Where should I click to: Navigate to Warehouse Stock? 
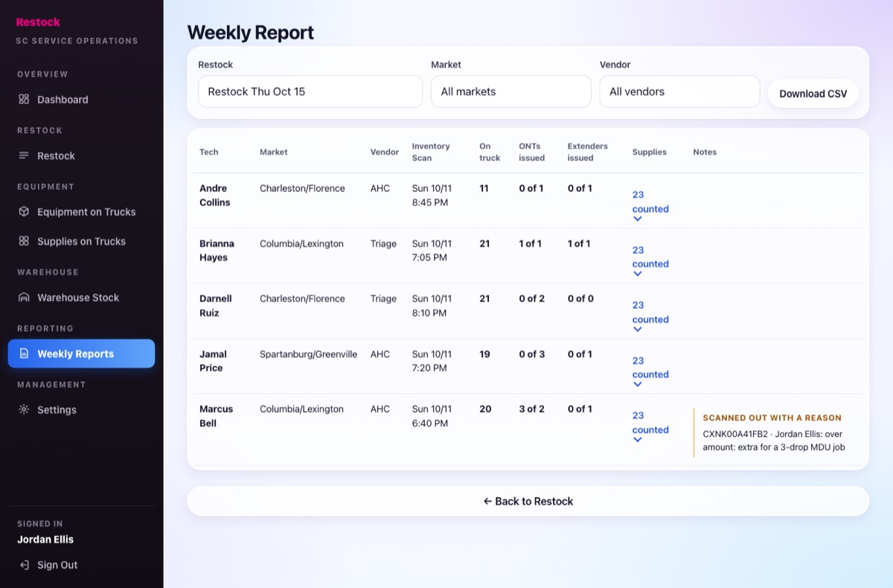pyautogui.click(x=81, y=298)
